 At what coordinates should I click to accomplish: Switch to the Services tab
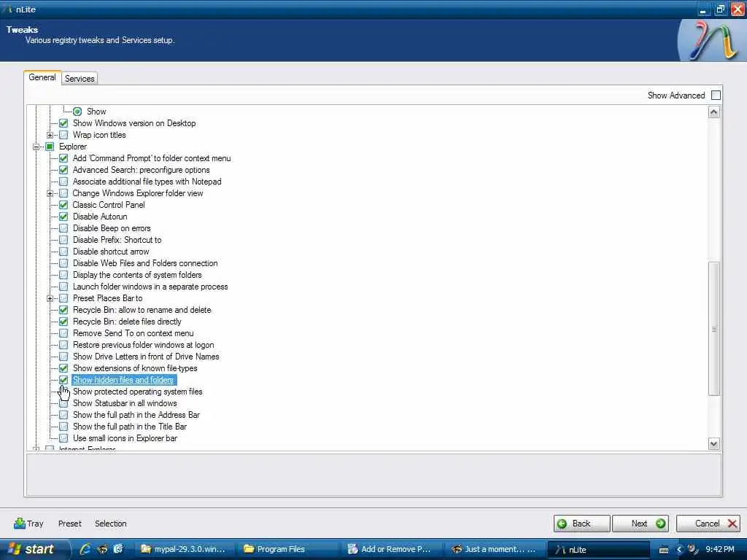pyautogui.click(x=80, y=79)
